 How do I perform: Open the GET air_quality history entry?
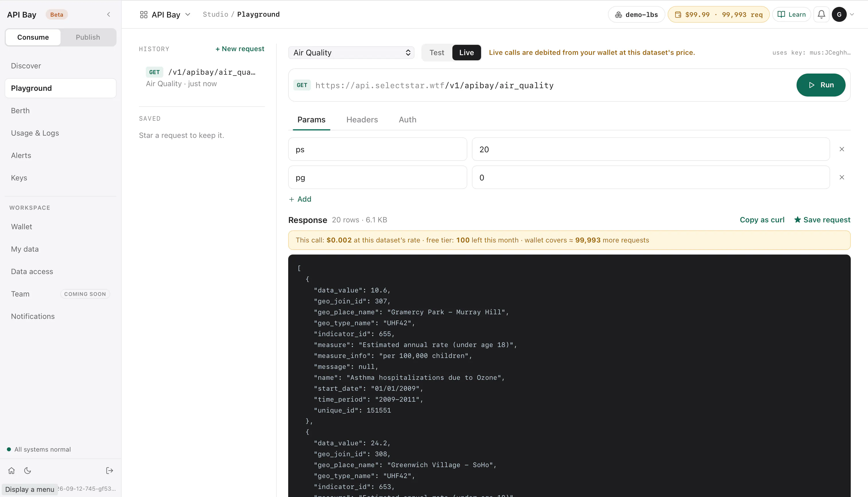click(x=201, y=78)
